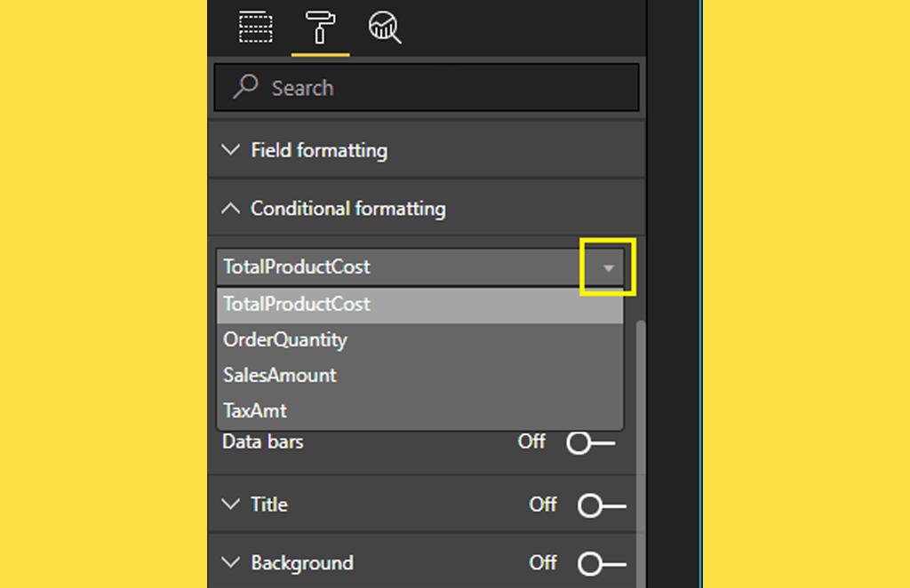The width and height of the screenshot is (910, 588).
Task: Select the Format paint roller icon
Action: [320, 28]
